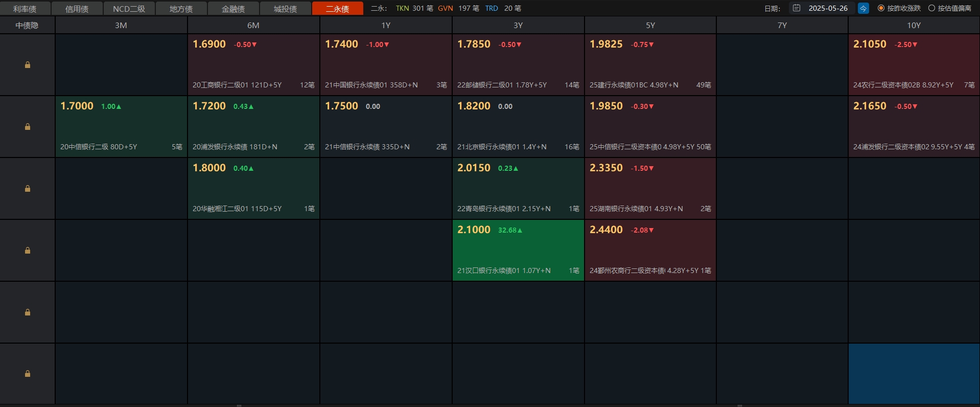Open the 21中国银行永续债01 cell at 1.7400

pyautogui.click(x=386, y=64)
